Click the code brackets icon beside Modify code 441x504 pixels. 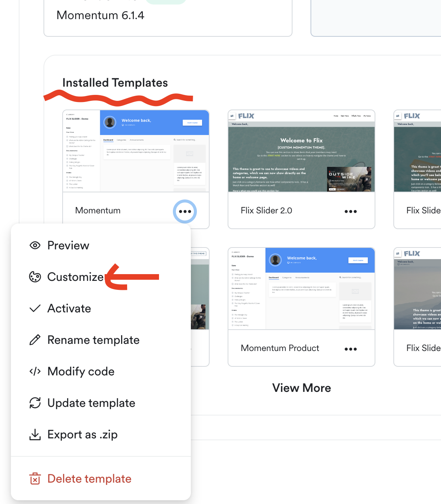(x=35, y=372)
